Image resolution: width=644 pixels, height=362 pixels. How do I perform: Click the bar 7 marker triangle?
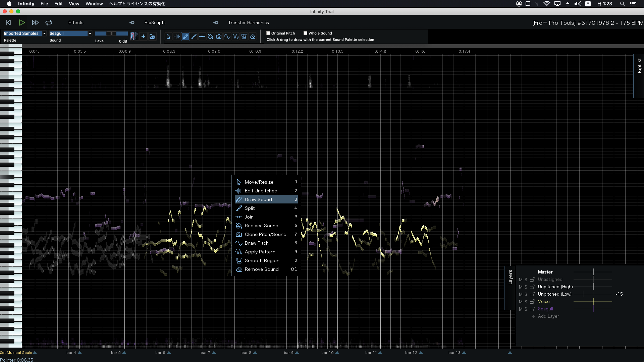(x=214, y=353)
